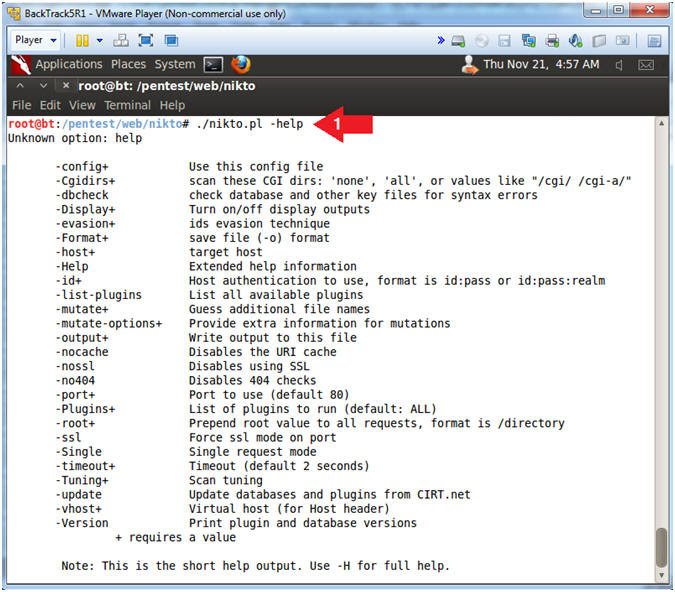
Task: Click the mail envelope icon in the panel
Action: pyautogui.click(x=646, y=65)
